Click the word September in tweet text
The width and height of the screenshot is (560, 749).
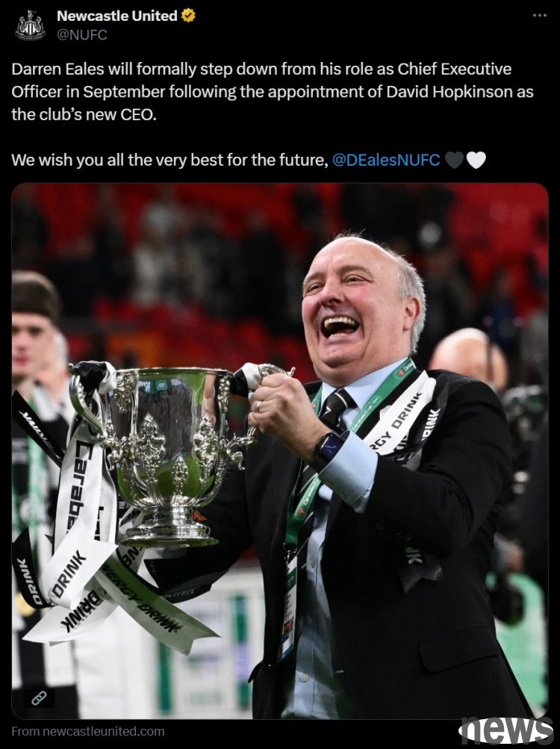(x=124, y=92)
